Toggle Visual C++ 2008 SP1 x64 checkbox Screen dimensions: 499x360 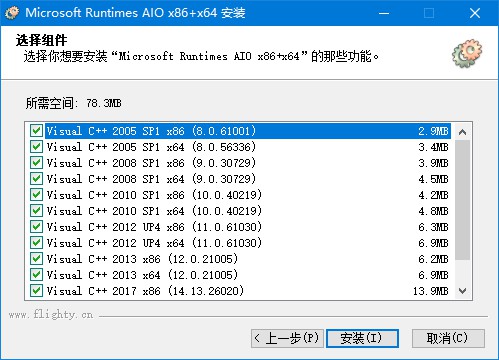click(x=36, y=179)
